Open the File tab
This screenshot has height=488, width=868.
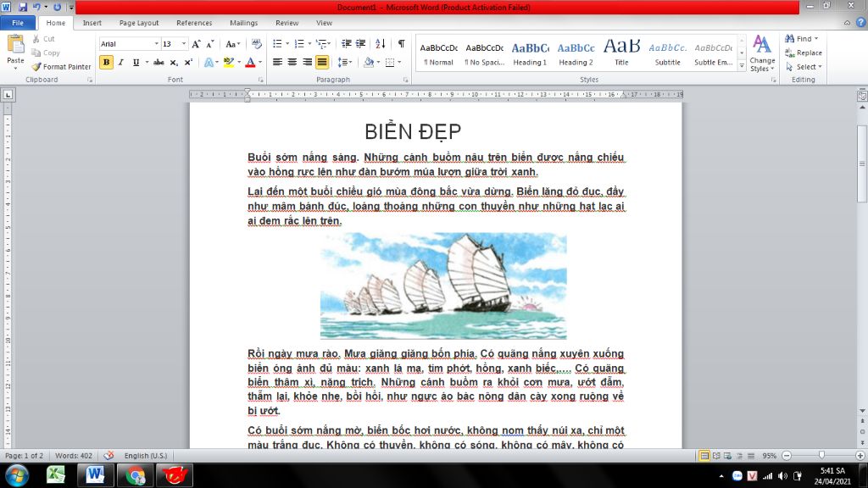click(18, 23)
